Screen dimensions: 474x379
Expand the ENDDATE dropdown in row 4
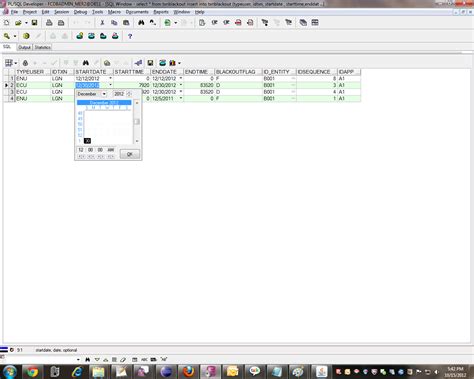click(181, 98)
